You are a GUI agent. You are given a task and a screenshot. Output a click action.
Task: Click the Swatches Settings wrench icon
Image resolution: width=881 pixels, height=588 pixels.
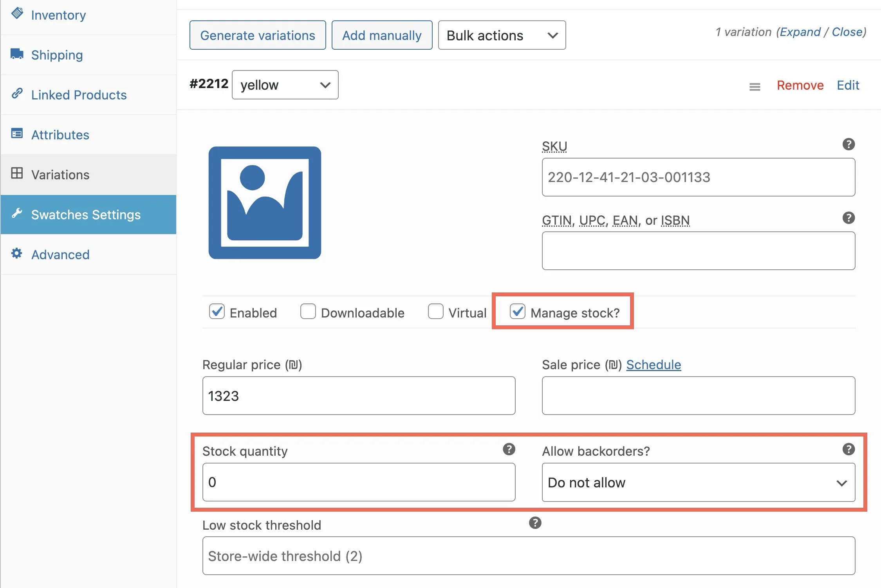(17, 213)
